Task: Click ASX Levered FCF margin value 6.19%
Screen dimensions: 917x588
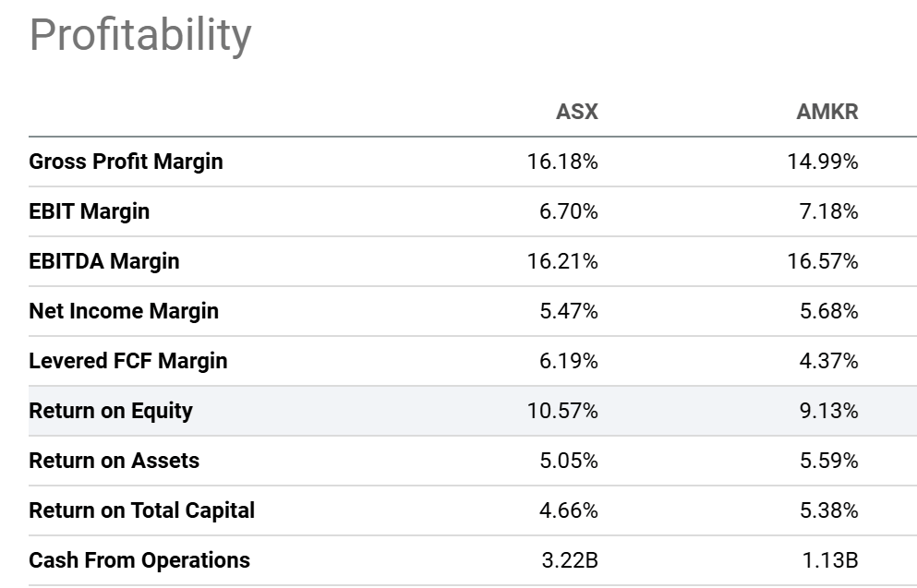Action: (568, 361)
